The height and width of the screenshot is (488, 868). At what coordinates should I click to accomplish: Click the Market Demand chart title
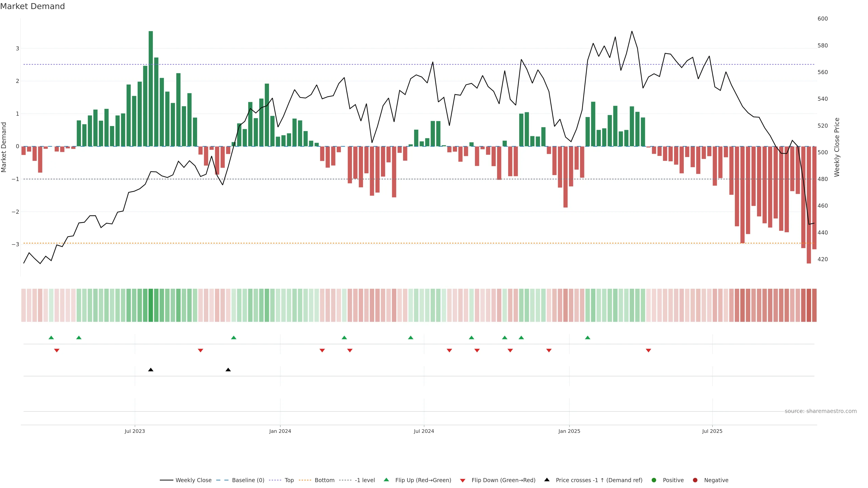32,6
